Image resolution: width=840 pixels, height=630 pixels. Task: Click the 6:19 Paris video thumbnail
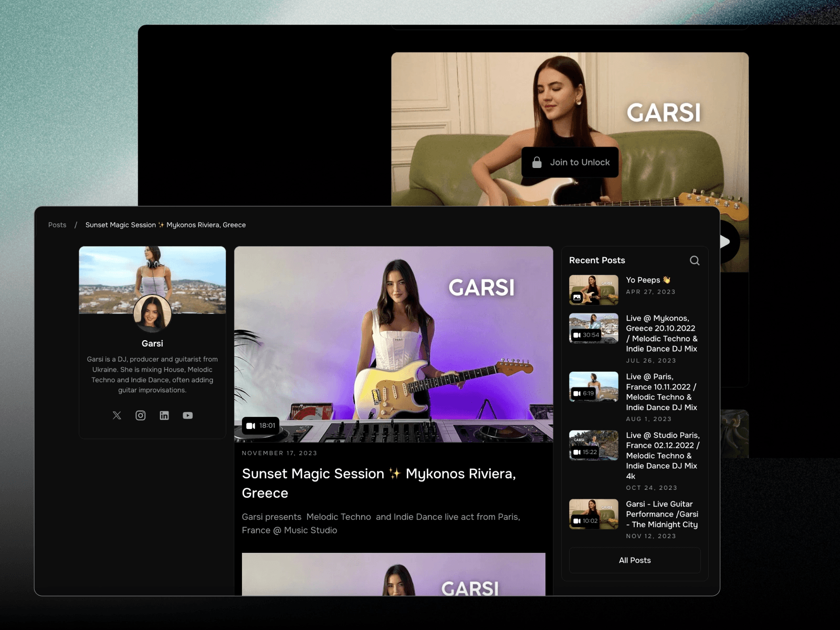pyautogui.click(x=594, y=386)
